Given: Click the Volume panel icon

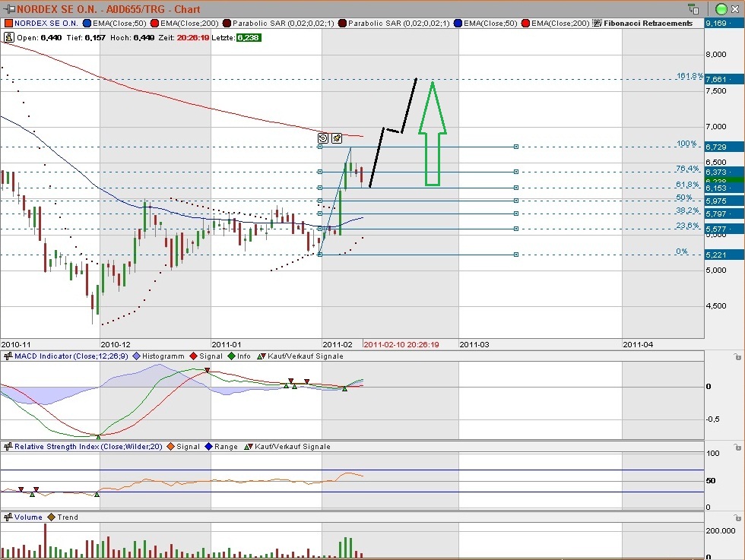Looking at the screenshot, I should pyautogui.click(x=8, y=517).
